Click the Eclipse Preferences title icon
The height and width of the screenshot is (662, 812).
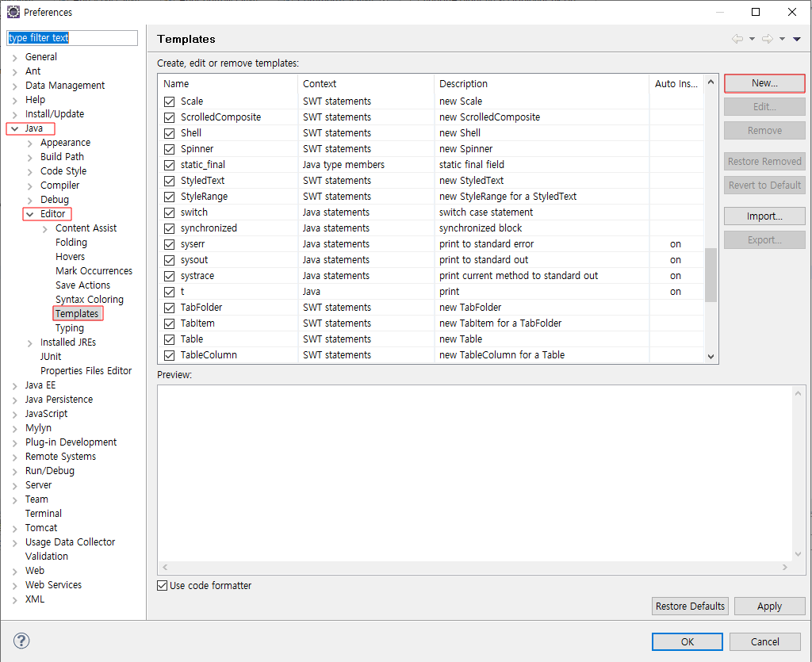13,12
